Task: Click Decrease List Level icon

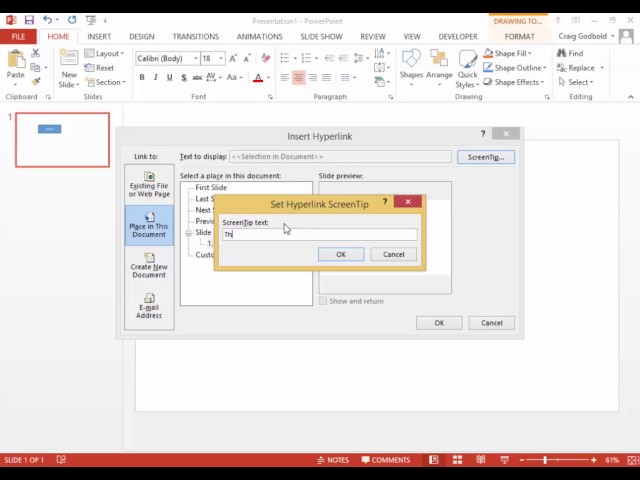Action: point(329,58)
